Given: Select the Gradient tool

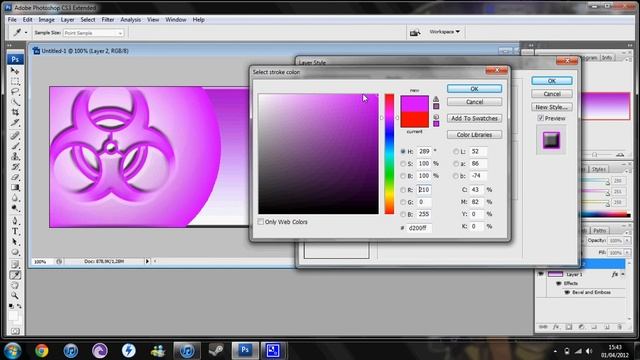Looking at the screenshot, I should [x=15, y=187].
